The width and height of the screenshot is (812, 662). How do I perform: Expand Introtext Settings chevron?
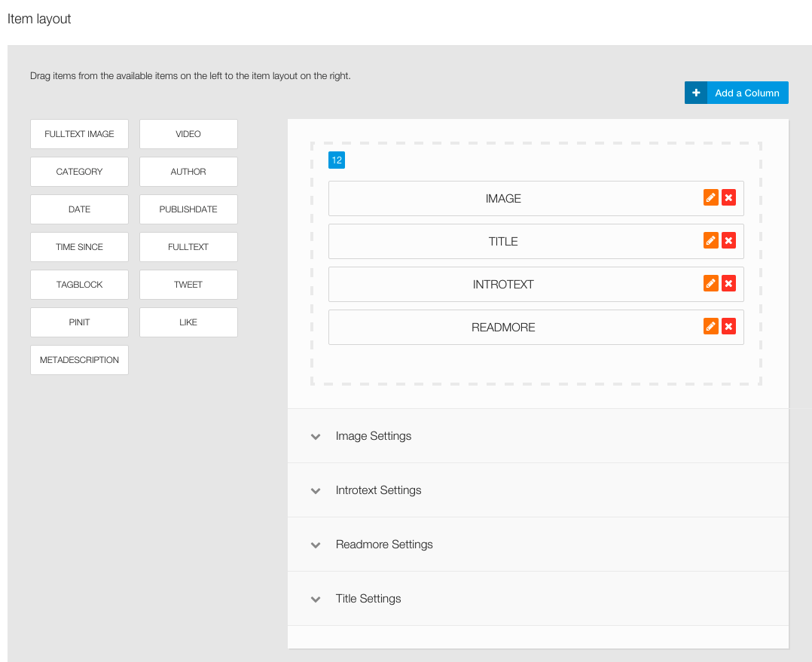(316, 491)
